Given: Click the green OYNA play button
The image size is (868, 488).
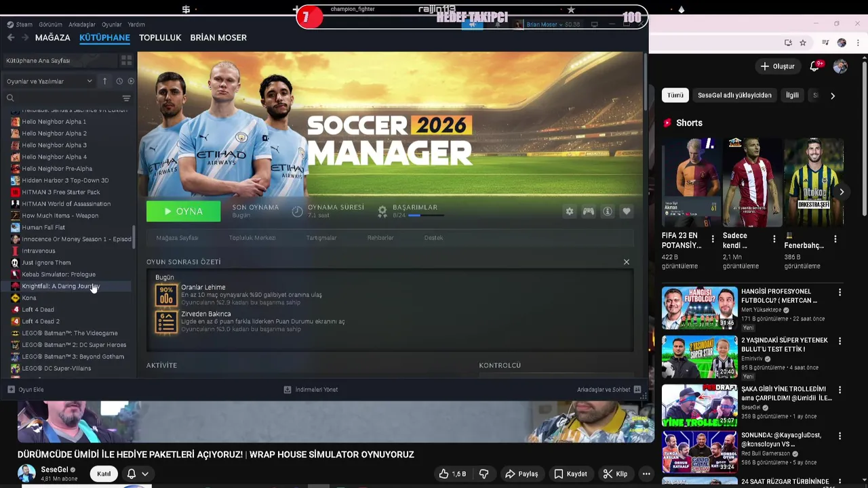Looking at the screenshot, I should point(183,211).
